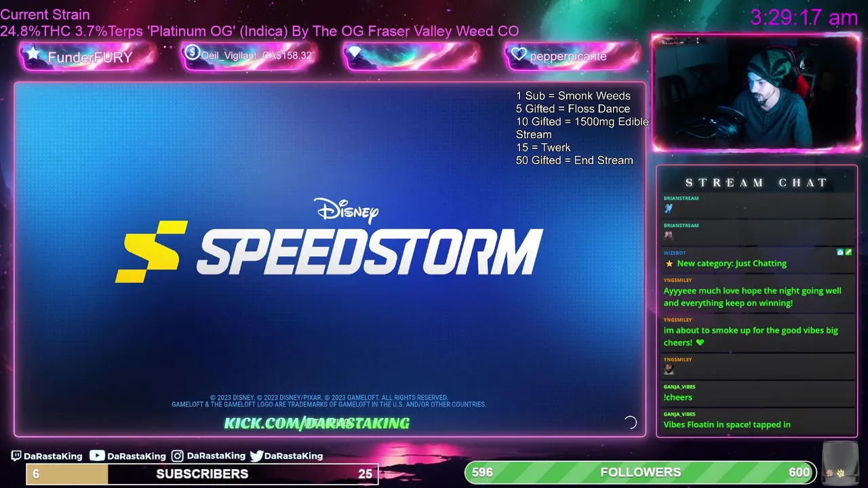868x488 pixels.
Task: Click the Twitch logo icon beside DaRastaKing
Action: tap(16, 456)
